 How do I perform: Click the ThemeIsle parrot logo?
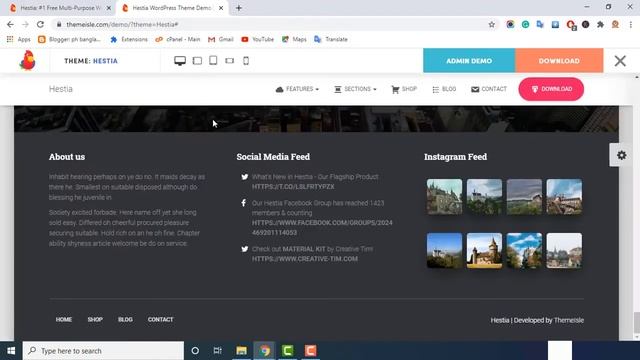(x=28, y=60)
